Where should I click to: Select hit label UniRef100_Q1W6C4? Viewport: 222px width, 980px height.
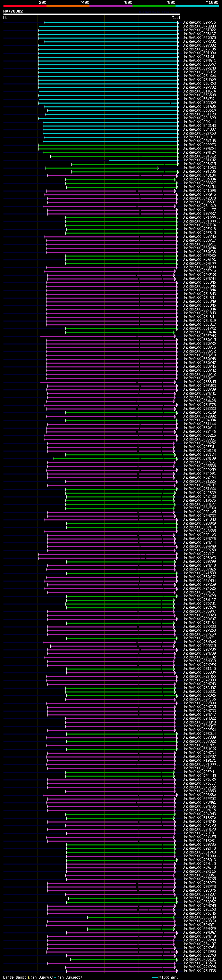tap(199, 91)
